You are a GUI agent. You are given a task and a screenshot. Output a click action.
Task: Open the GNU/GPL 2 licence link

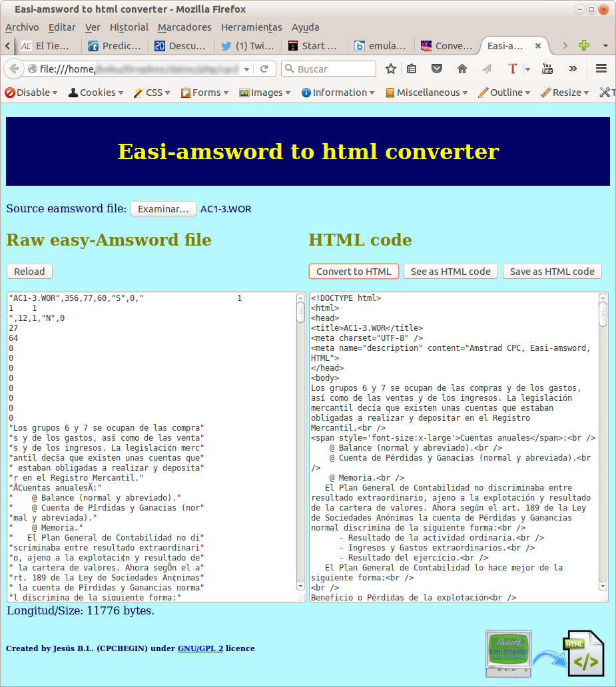(x=200, y=648)
